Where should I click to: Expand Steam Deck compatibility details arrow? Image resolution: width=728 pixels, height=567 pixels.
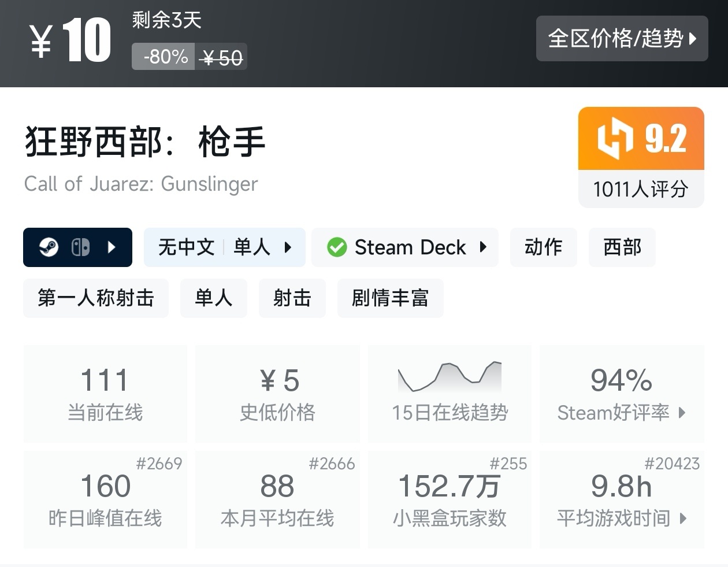[484, 247]
